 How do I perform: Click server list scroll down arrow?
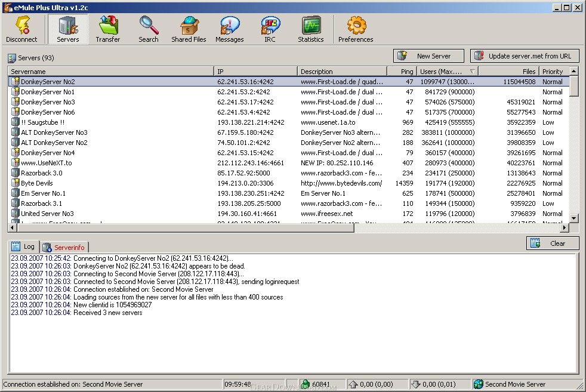573,218
